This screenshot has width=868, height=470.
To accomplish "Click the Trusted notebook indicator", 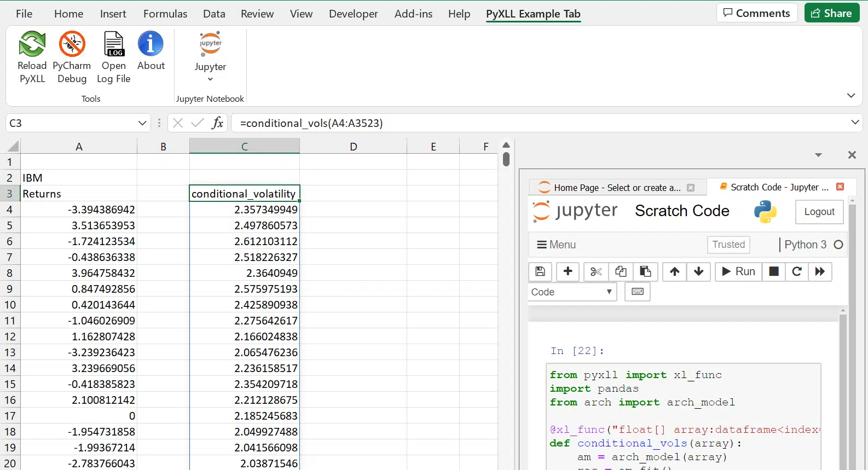I will pos(728,245).
